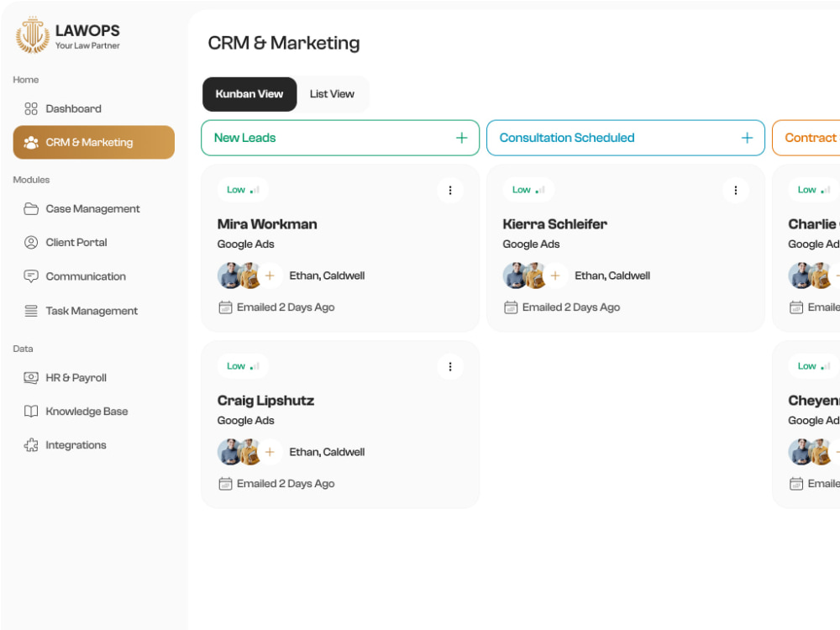Add assignee to Mira Workman card
The width and height of the screenshot is (840, 630).
click(x=270, y=276)
